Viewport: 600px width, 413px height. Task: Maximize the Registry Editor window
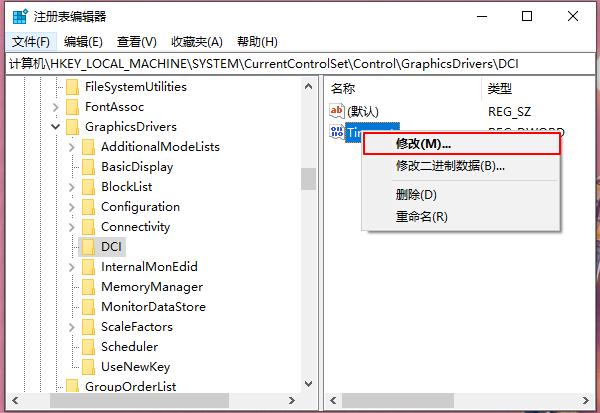point(527,16)
